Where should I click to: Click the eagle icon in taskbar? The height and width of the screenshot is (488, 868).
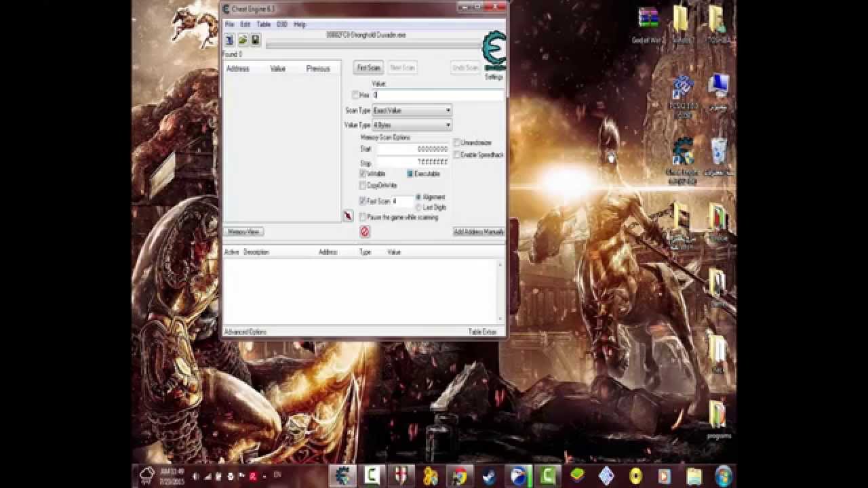coord(518,476)
